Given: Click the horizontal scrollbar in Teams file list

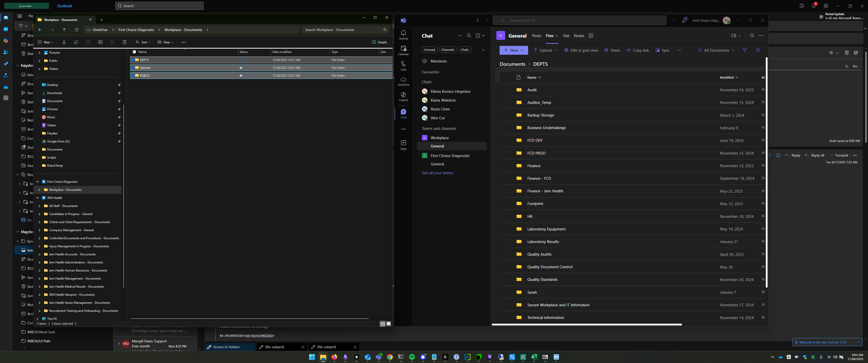Looking at the screenshot, I should tap(587, 324).
